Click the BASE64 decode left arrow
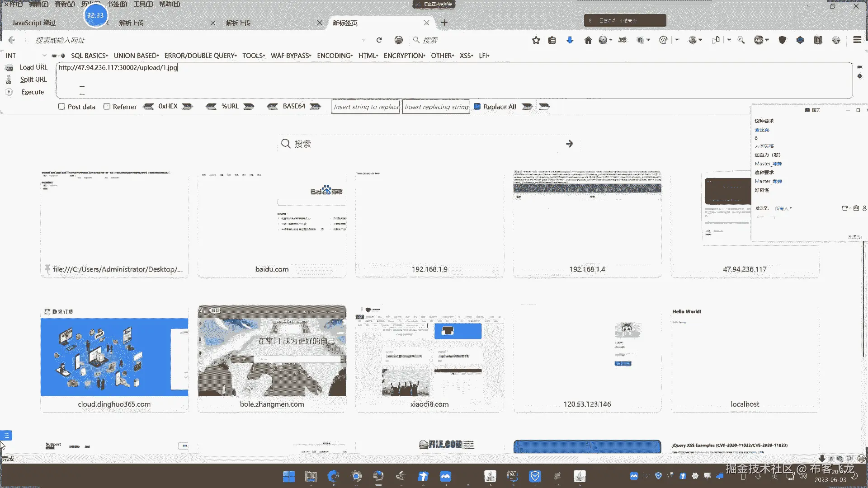The width and height of the screenshot is (868, 488). pos(272,107)
